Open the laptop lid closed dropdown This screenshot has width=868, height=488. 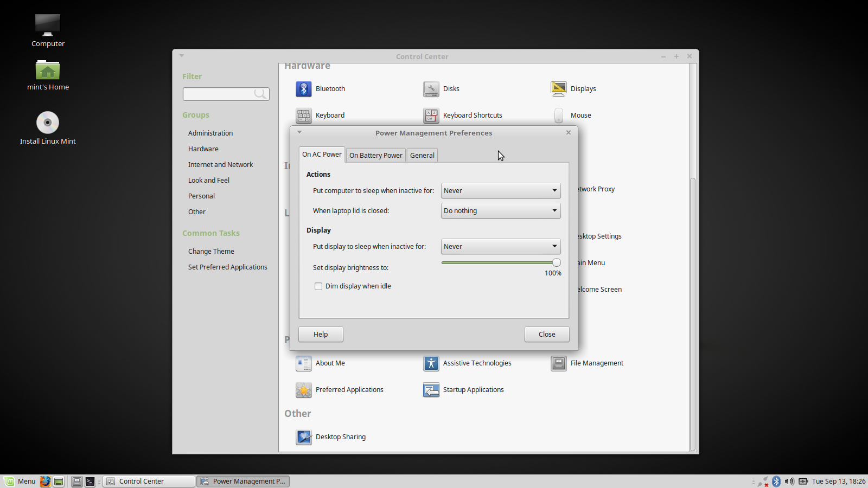(500, 211)
